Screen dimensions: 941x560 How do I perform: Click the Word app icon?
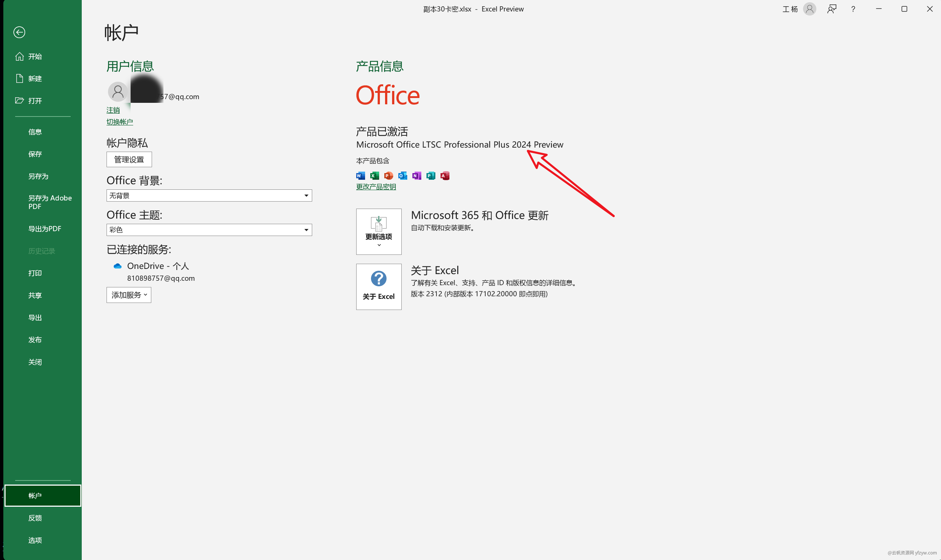pos(360,175)
